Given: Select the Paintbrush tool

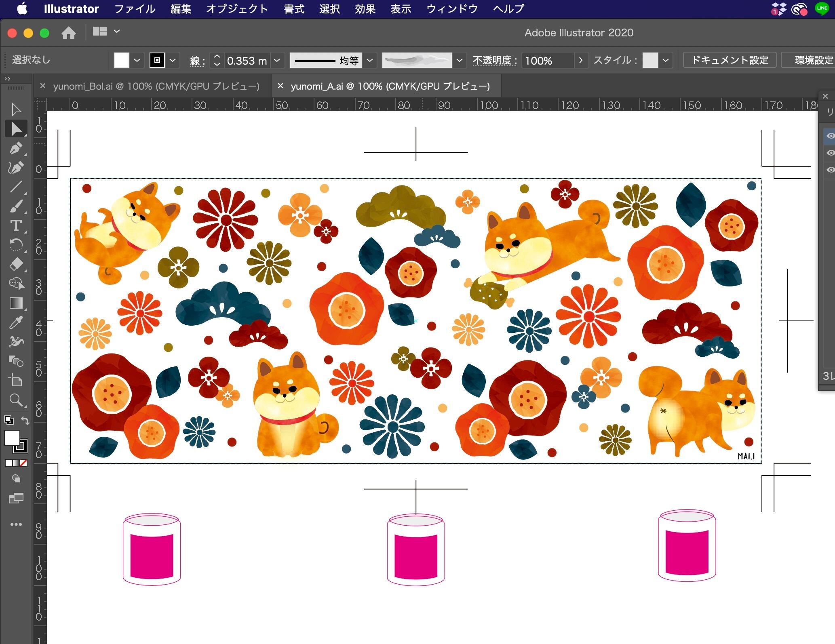Looking at the screenshot, I should [x=16, y=206].
